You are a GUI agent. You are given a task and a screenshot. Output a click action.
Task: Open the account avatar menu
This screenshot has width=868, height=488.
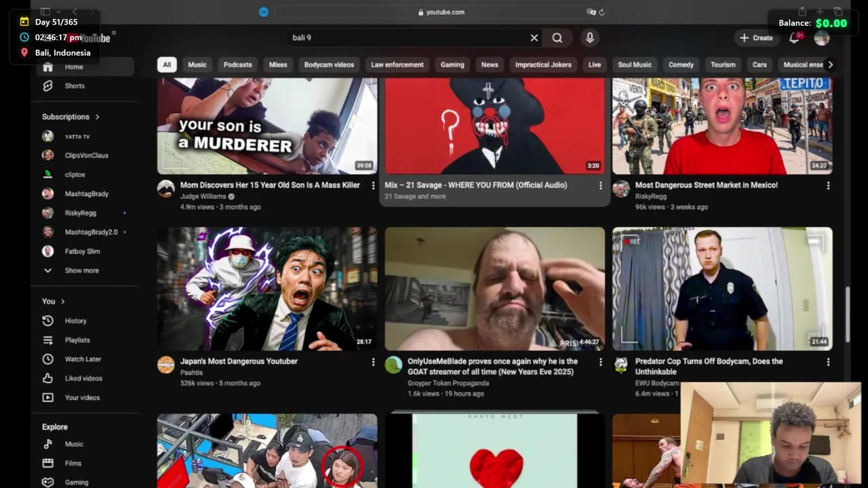coord(822,38)
